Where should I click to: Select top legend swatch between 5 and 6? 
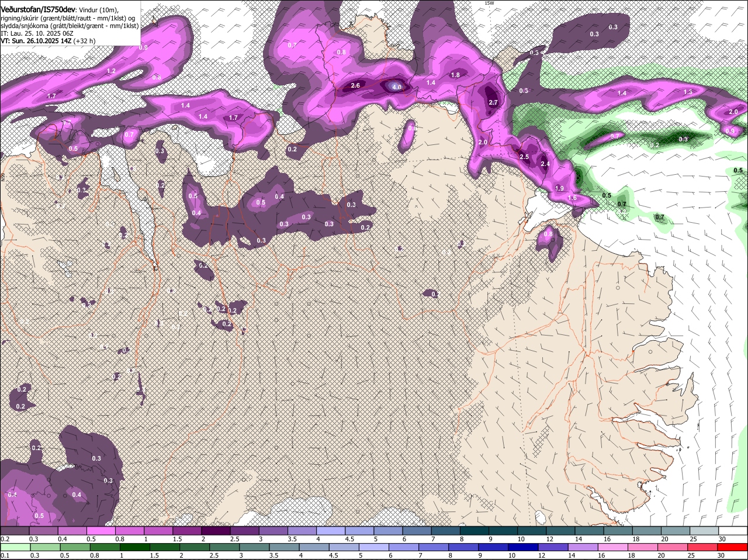tap(388, 531)
